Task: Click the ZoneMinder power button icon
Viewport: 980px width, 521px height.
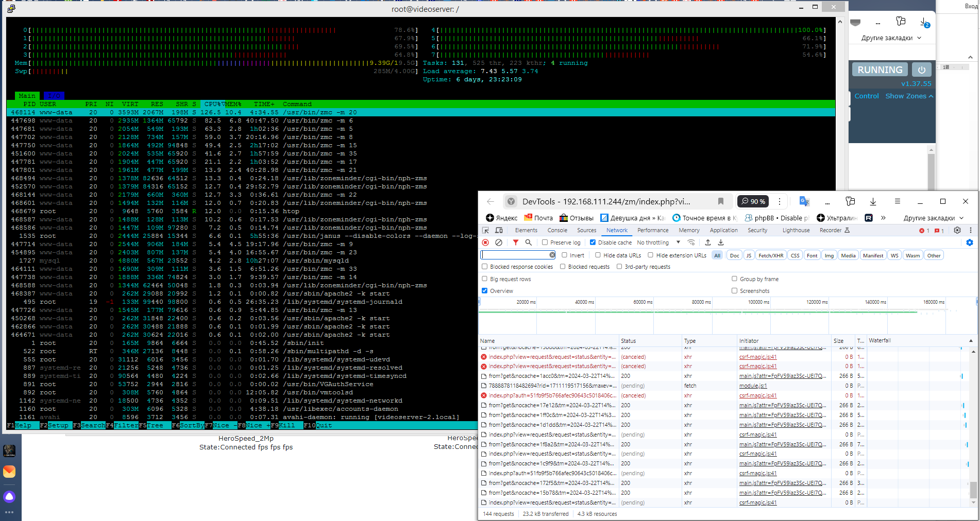Action: (x=922, y=70)
